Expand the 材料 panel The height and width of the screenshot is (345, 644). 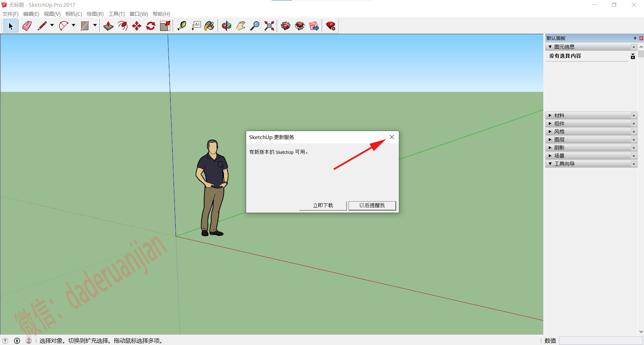[550, 116]
